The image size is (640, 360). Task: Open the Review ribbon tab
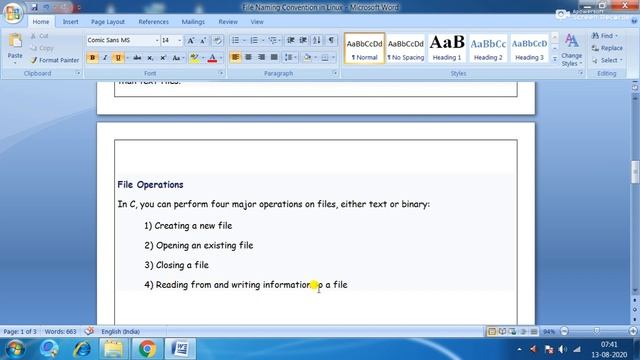point(228,22)
